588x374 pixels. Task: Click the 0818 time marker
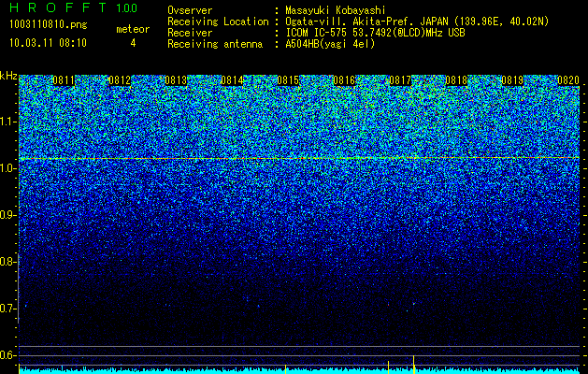tap(456, 80)
